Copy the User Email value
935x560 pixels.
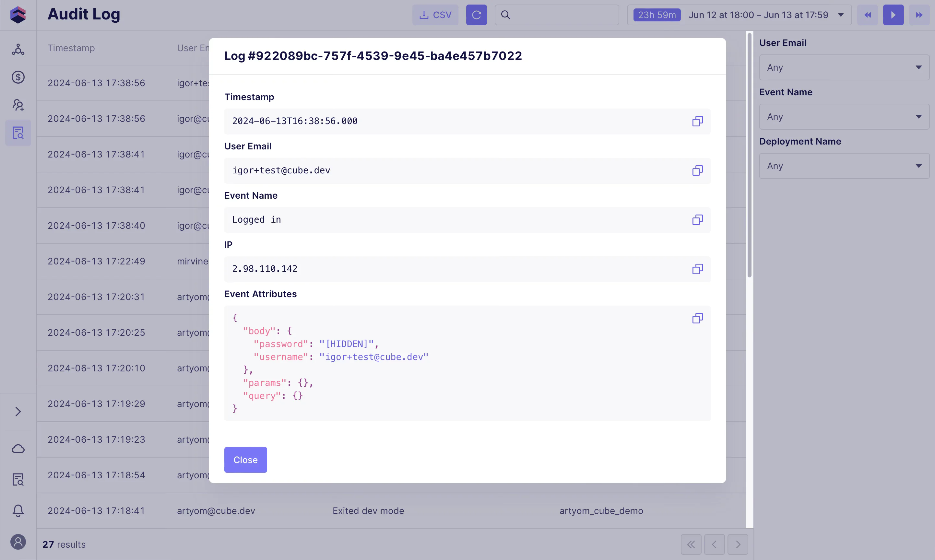pyautogui.click(x=697, y=170)
